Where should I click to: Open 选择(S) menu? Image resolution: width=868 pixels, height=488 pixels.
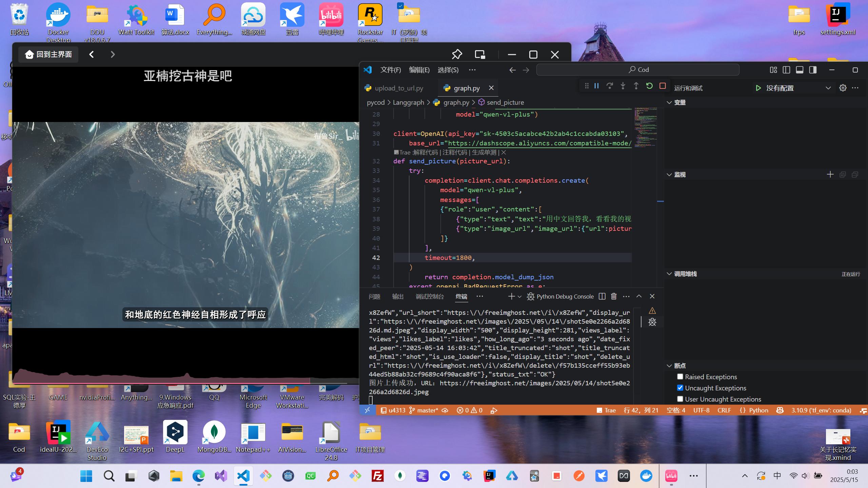[x=448, y=70]
